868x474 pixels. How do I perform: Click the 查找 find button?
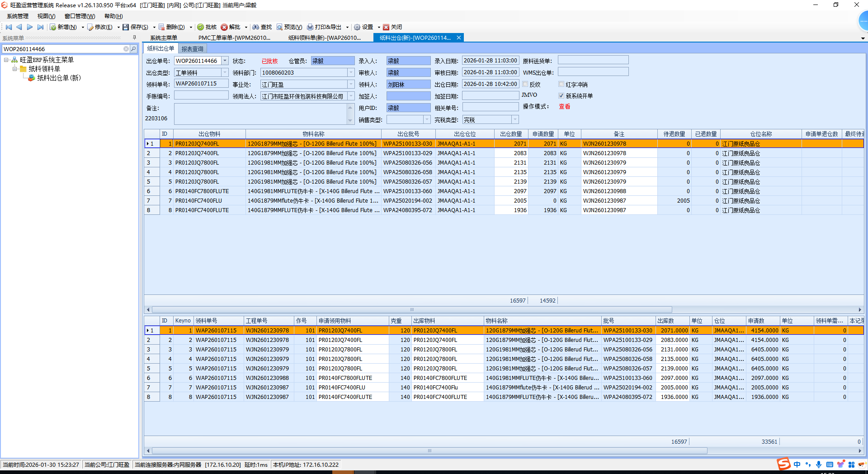pyautogui.click(x=262, y=27)
